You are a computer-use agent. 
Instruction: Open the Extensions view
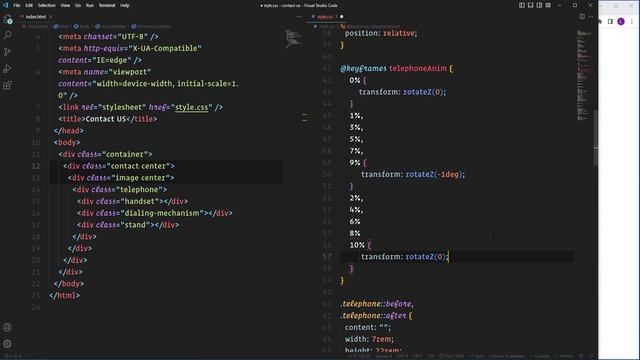7,85
